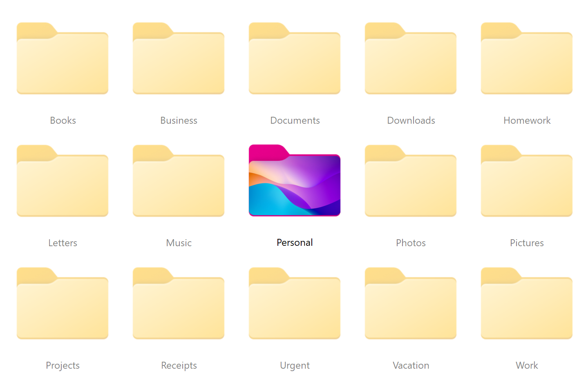Open the Work folder icon

(x=527, y=303)
